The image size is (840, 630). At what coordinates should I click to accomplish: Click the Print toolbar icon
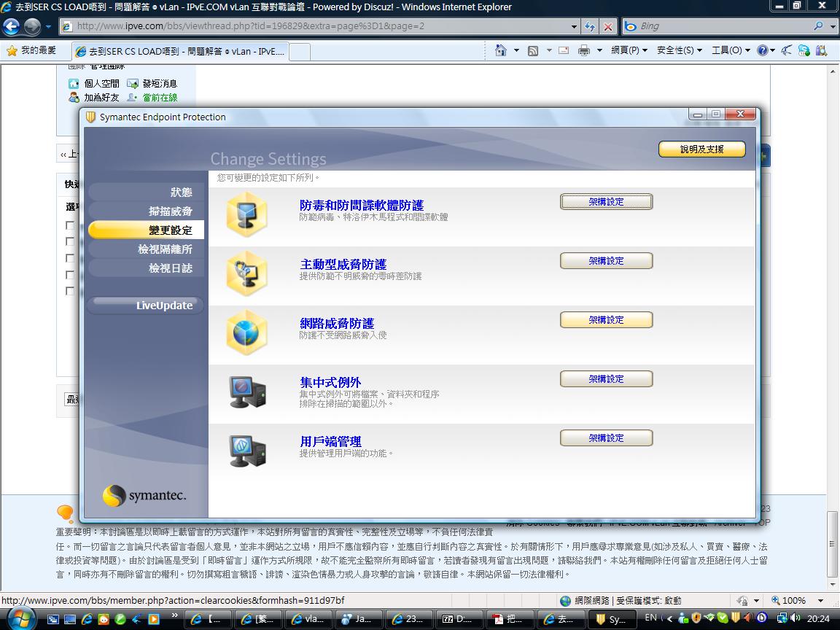click(x=584, y=50)
